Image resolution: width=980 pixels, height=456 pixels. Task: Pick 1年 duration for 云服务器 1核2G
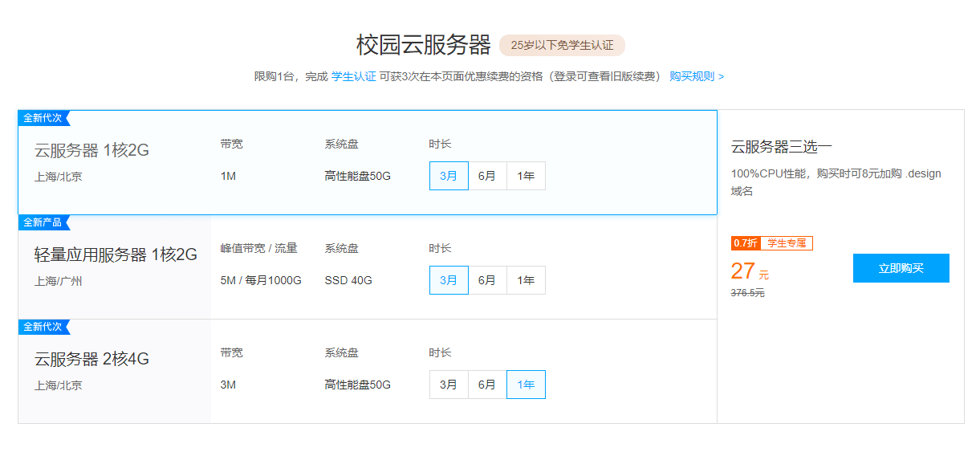click(526, 176)
